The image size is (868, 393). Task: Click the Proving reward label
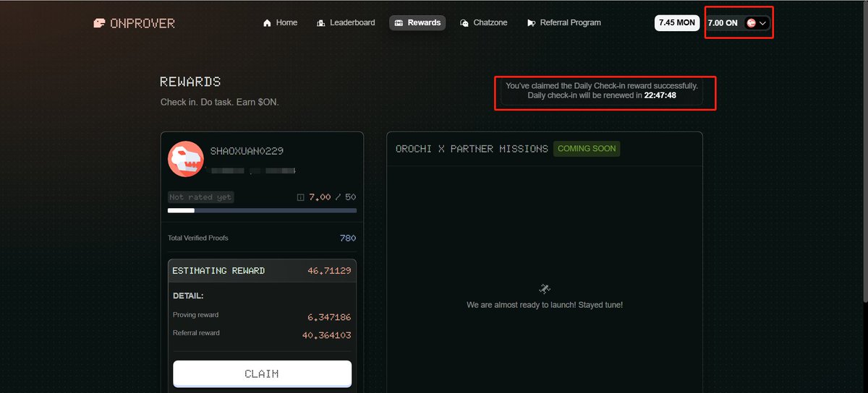point(195,315)
